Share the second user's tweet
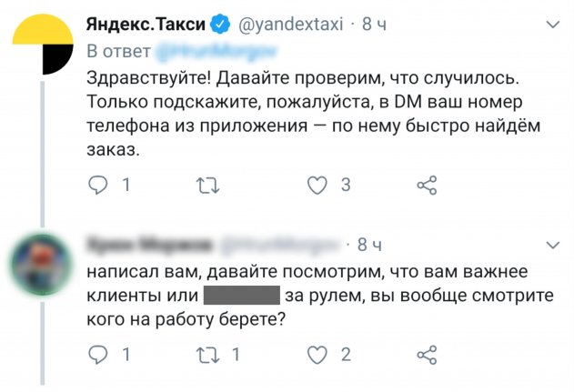The height and width of the screenshot is (392, 574). tap(427, 354)
